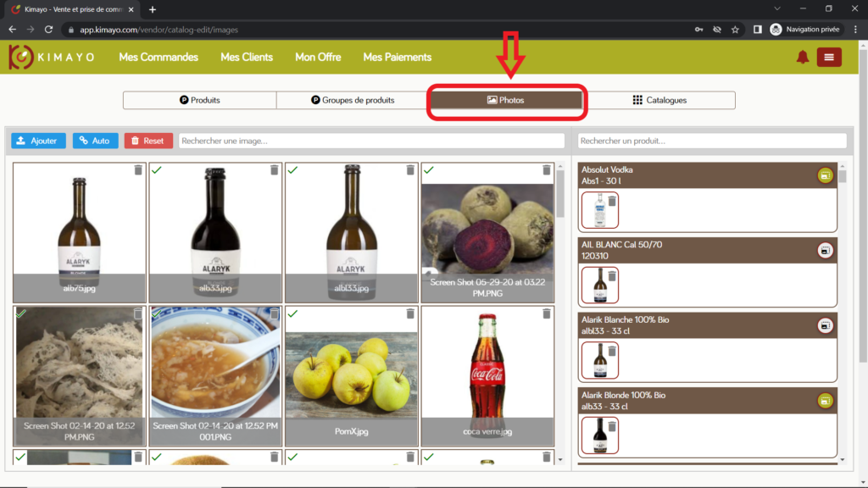Image resolution: width=868 pixels, height=488 pixels.
Task: Click the Ajouter upload button
Action: 38,141
